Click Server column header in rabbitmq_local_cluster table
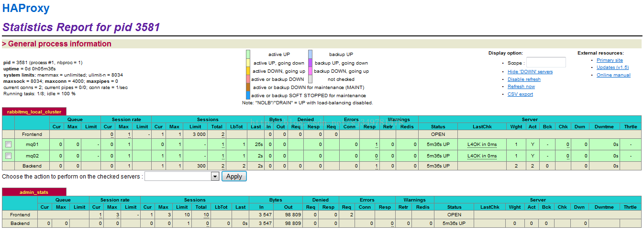The image size is (644, 235). tap(530, 119)
